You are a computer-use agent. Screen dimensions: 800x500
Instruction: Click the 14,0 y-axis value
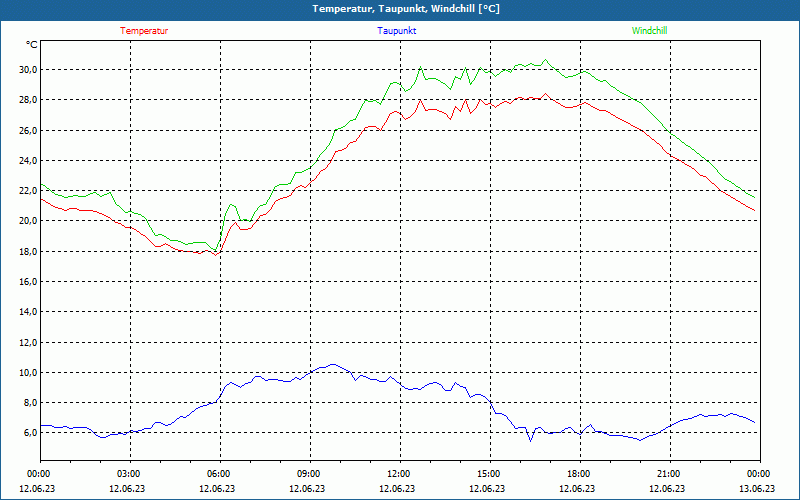point(29,311)
